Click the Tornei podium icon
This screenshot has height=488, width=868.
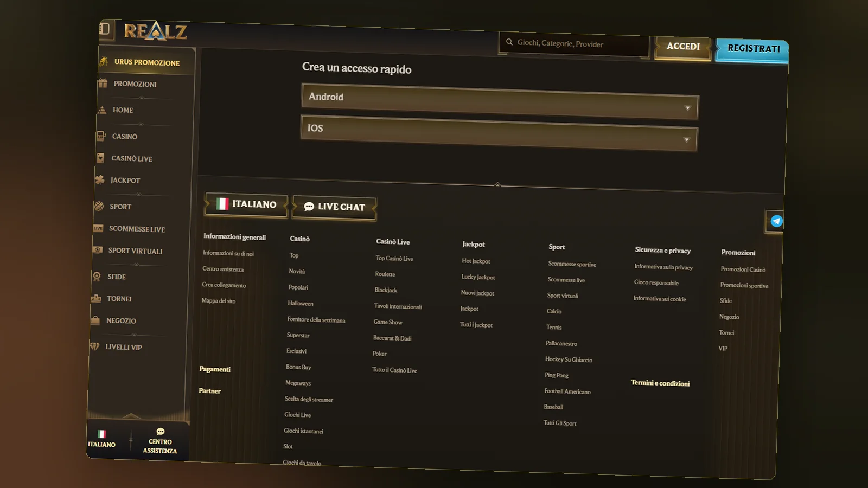[x=96, y=298]
